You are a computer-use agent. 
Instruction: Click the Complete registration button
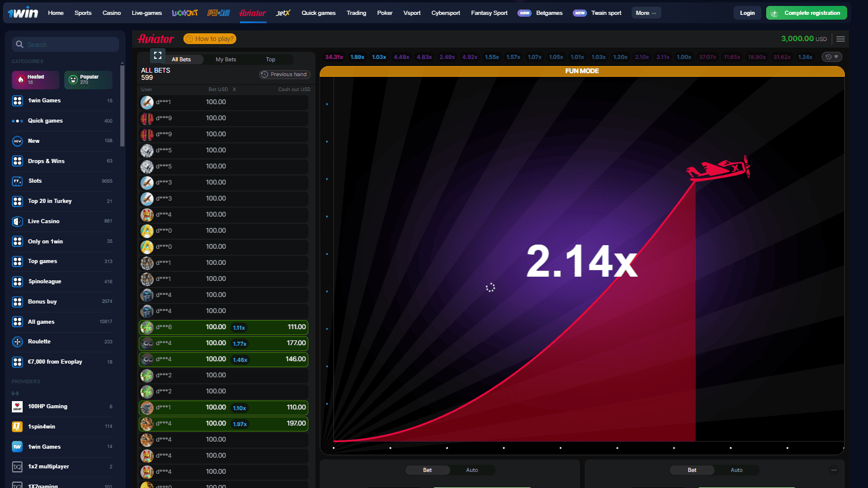point(806,13)
